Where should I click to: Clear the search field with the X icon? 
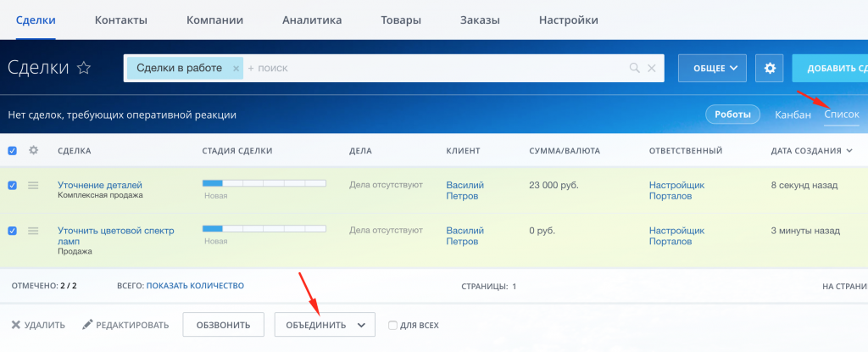[652, 68]
